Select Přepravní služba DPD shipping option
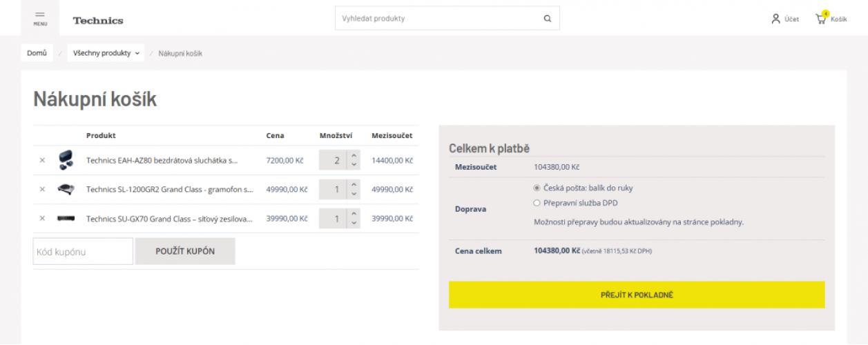This screenshot has height=345, width=868. coord(537,203)
